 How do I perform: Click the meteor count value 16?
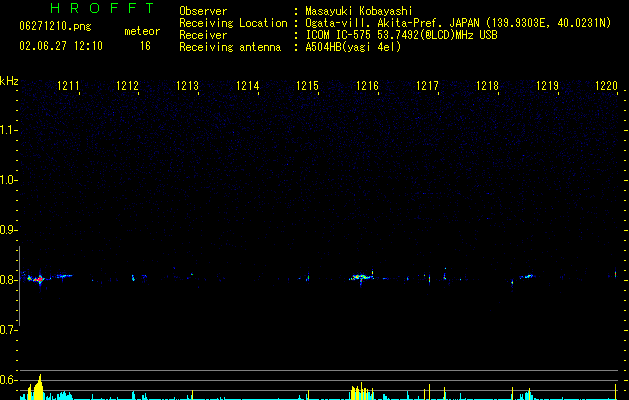[145, 46]
